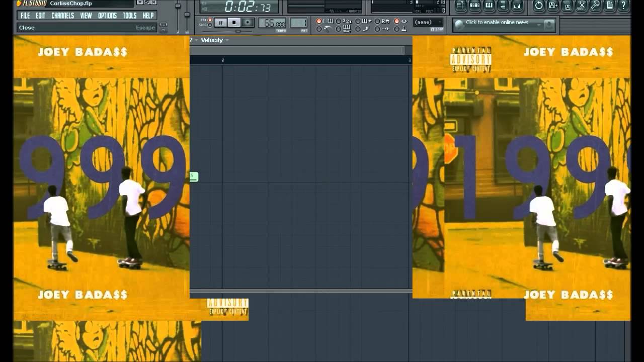This screenshot has height=362, width=644.
Task: Show the Browser panel
Action: pyautogui.click(x=503, y=6)
